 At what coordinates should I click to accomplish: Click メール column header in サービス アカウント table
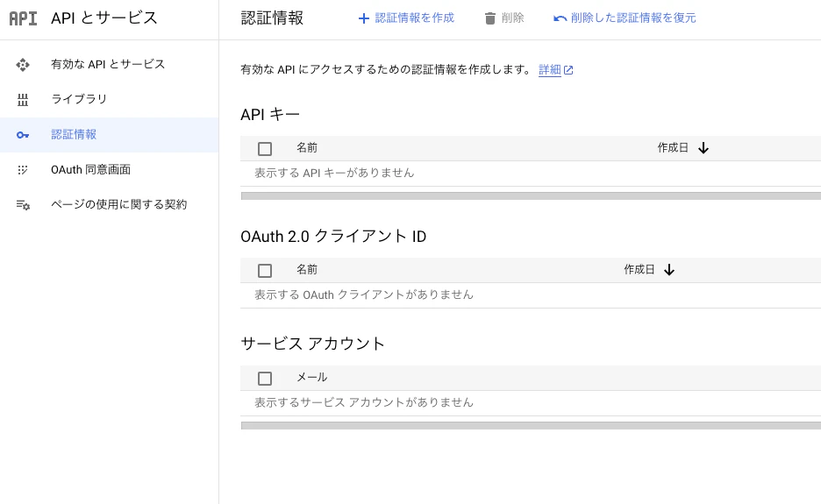(x=312, y=378)
